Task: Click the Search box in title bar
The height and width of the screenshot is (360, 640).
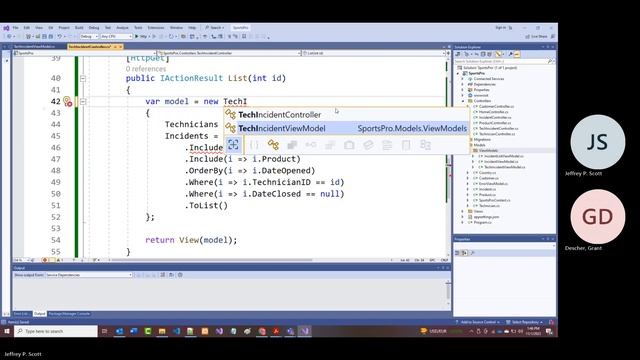Action: [x=215, y=28]
